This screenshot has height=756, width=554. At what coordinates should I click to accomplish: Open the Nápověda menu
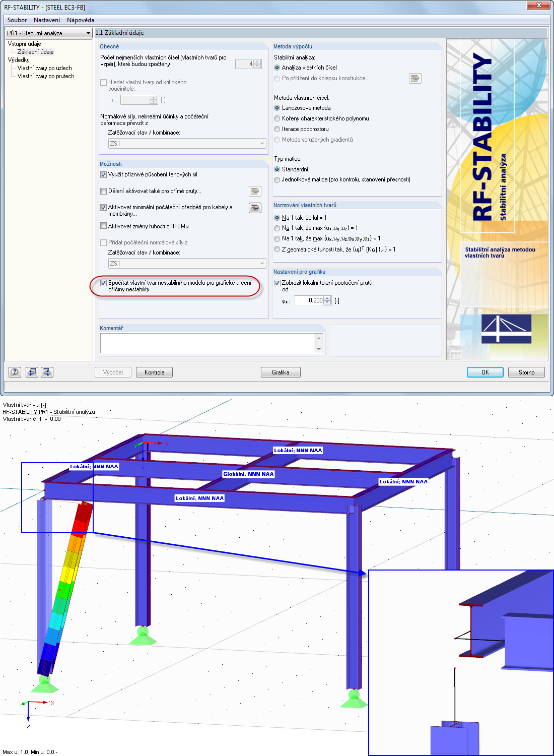click(81, 20)
